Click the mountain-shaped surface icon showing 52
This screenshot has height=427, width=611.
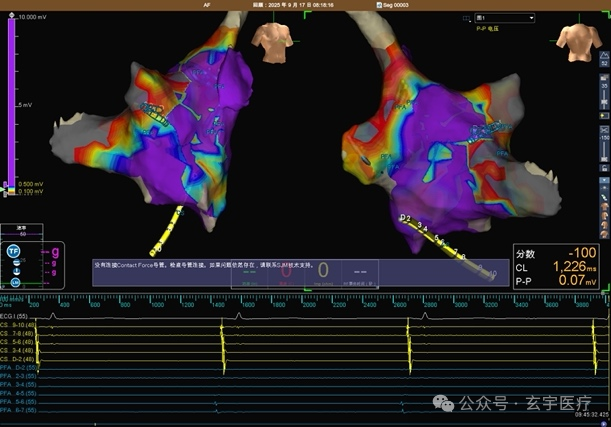point(604,58)
